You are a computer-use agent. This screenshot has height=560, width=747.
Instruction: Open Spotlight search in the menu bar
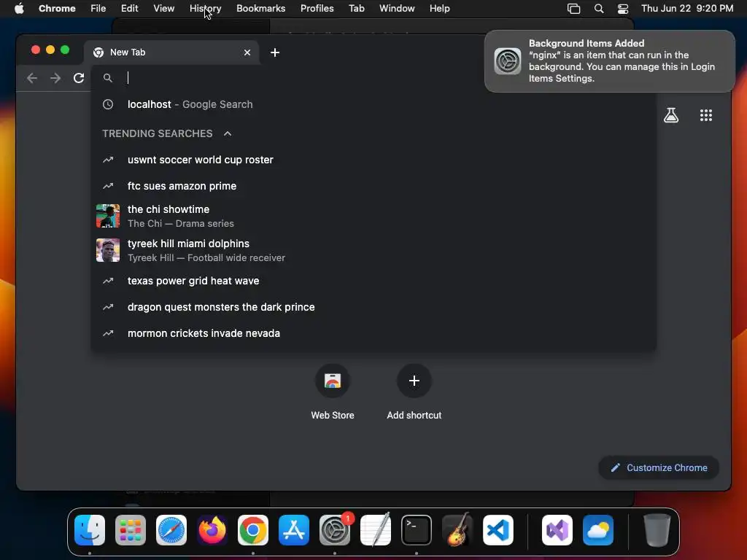pos(599,9)
